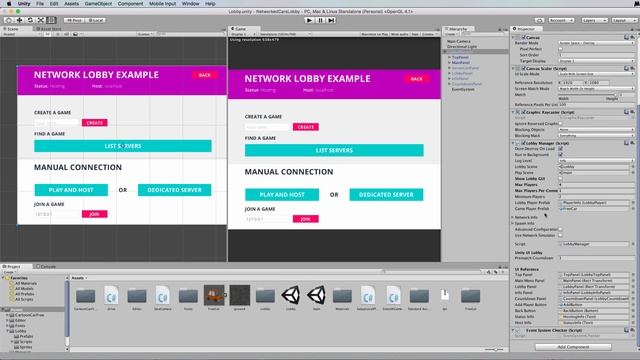Open the Assets menu

click(x=71, y=4)
